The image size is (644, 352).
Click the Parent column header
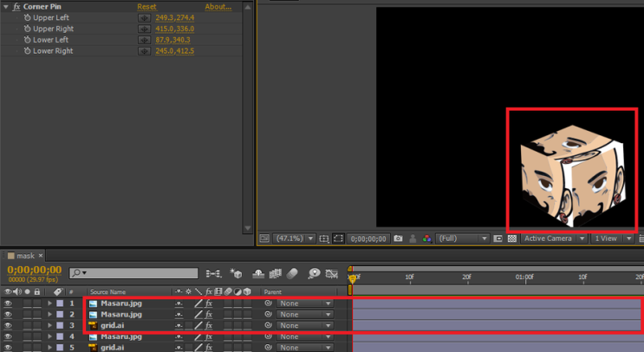(x=273, y=291)
